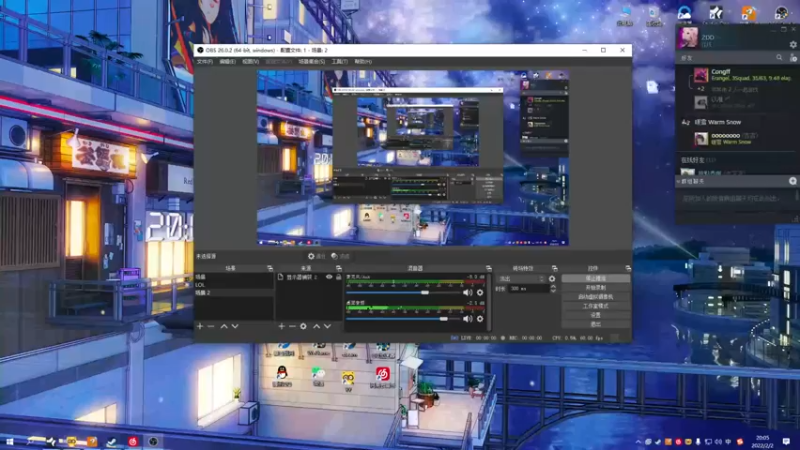Open settings gear in Steam friends window
This screenshot has width=800, height=450.
[x=793, y=45]
